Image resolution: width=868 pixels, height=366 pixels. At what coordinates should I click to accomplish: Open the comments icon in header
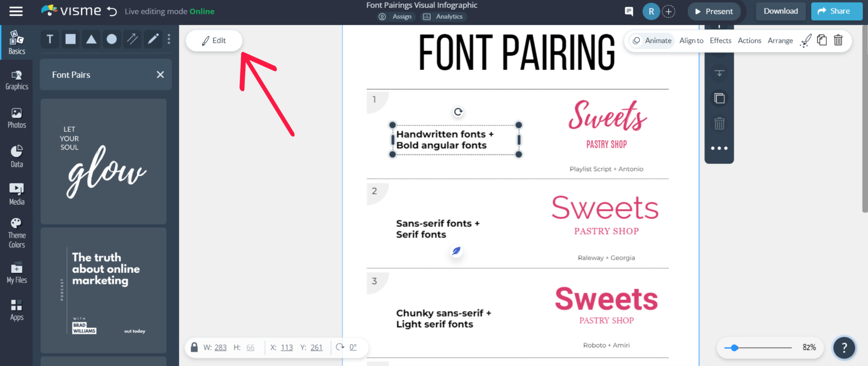[x=629, y=11]
